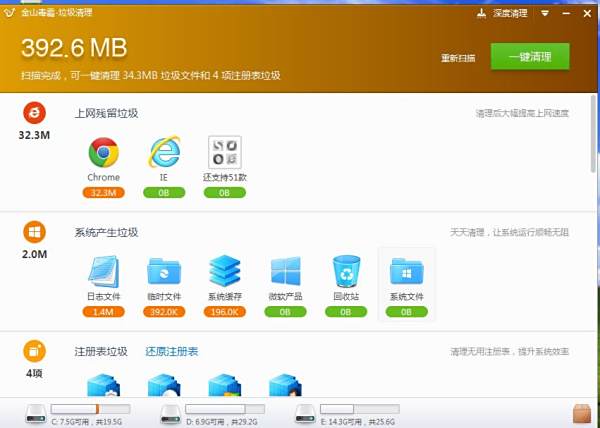Click the 回收站 0B badge
600x428 pixels.
346,312
